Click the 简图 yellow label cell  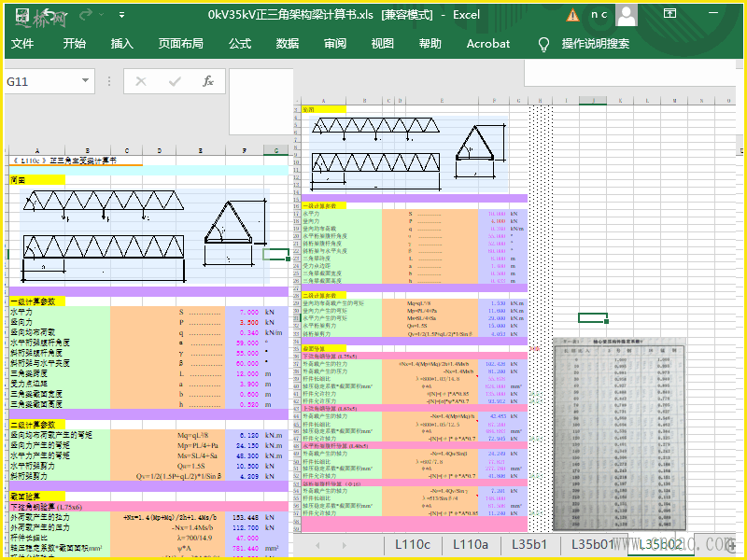tap(36, 180)
